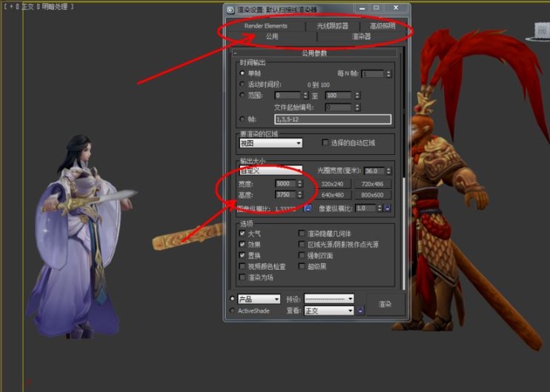Apply the 320x240 size preset
Image resolution: width=550 pixels, height=392 pixels.
(x=333, y=184)
